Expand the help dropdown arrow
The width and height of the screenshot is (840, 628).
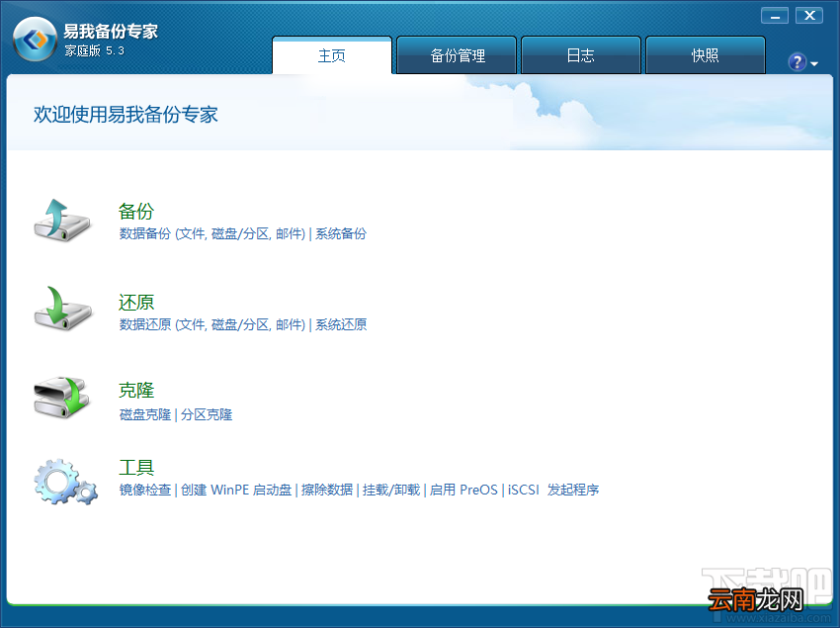click(x=814, y=64)
